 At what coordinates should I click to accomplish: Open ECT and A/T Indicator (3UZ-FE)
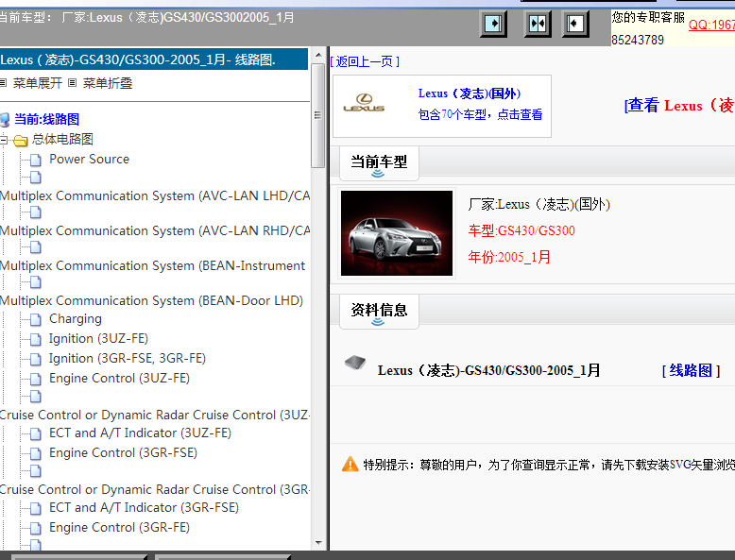140,433
